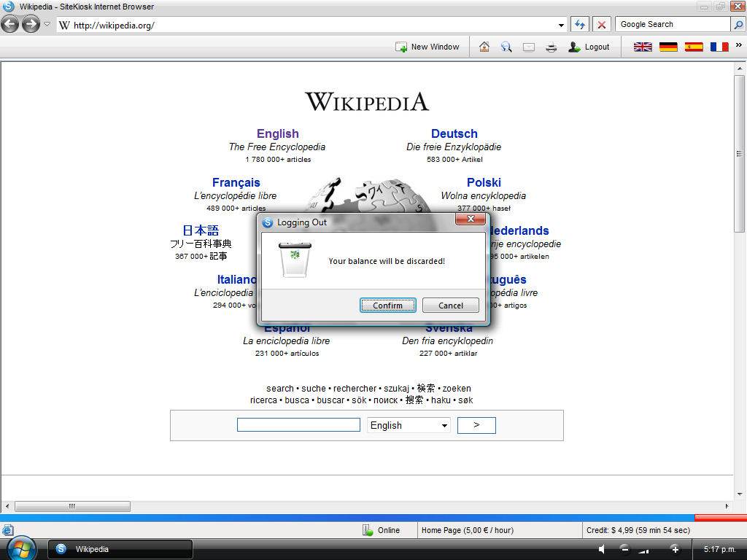Mute sound via taskbar speaker icon
Viewport: 747px width, 560px height.
tap(602, 549)
